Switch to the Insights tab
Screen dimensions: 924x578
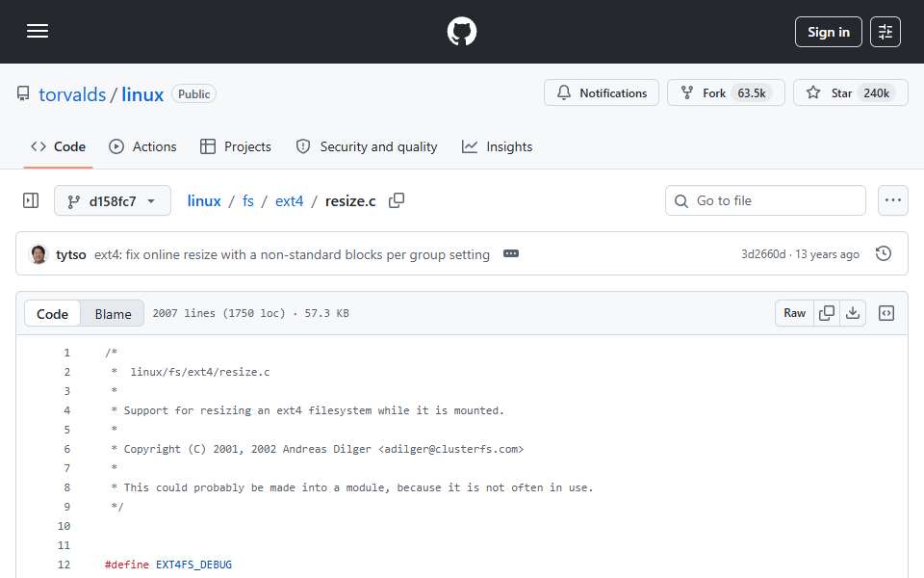(x=497, y=146)
